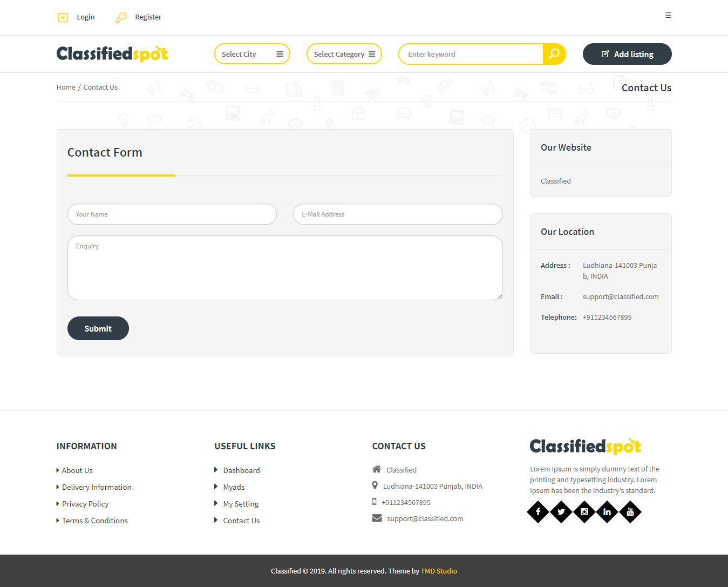Open the Select Category dropdown
728x587 pixels.
[x=344, y=53]
